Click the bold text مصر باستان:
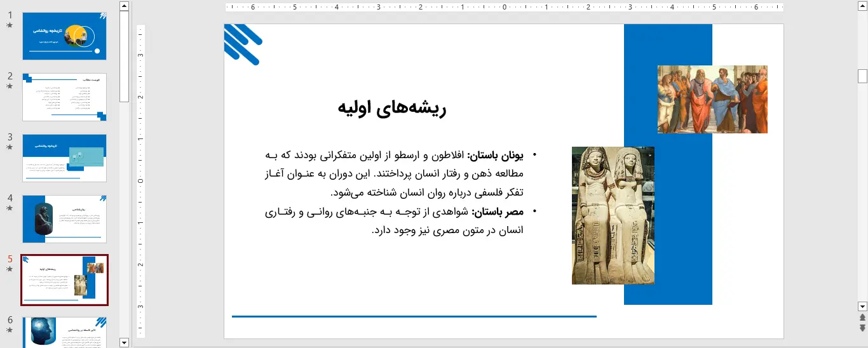Viewport: 868px width, 348px height. 498,212
